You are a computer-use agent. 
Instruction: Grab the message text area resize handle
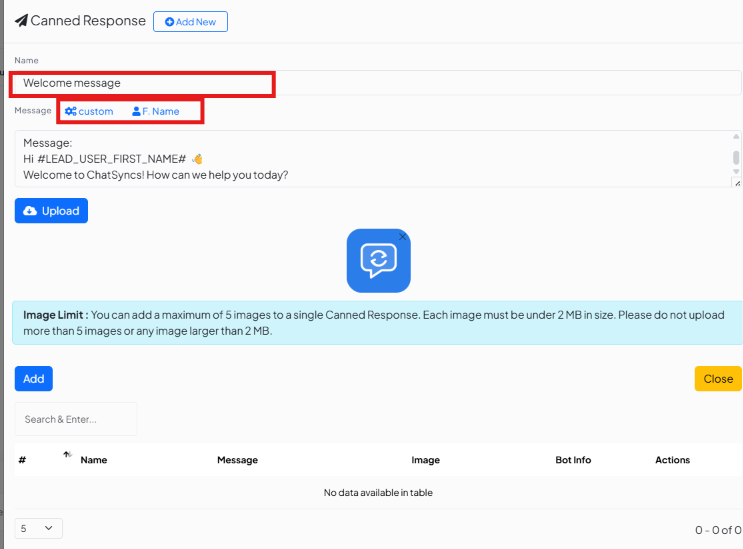tap(737, 183)
